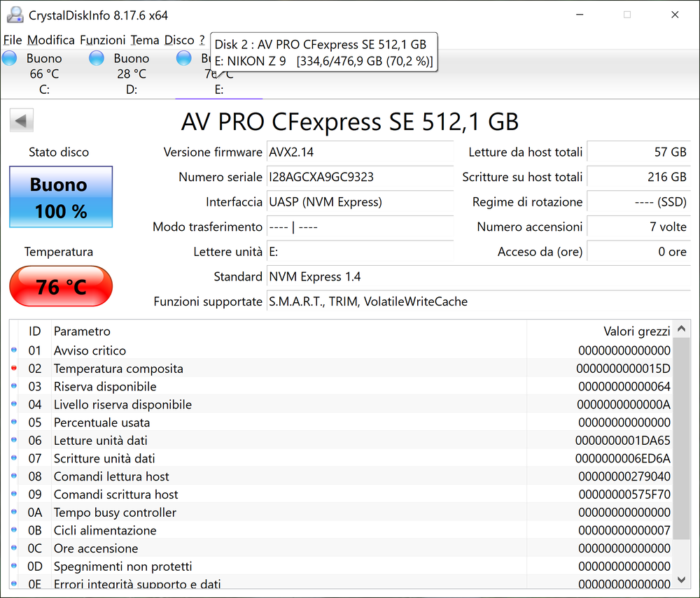Select the Percentuale usata row
Screen dimensions: 700x598
pyautogui.click(x=341, y=422)
